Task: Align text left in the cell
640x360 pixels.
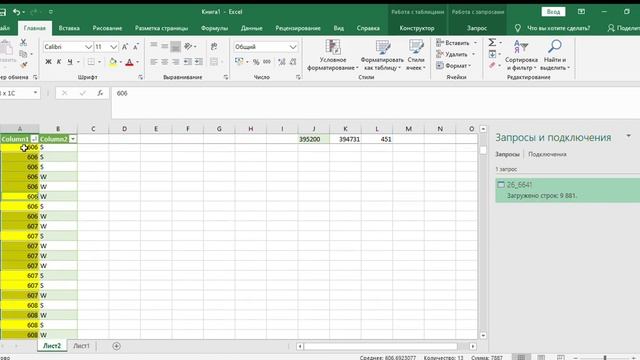Action: [153, 62]
